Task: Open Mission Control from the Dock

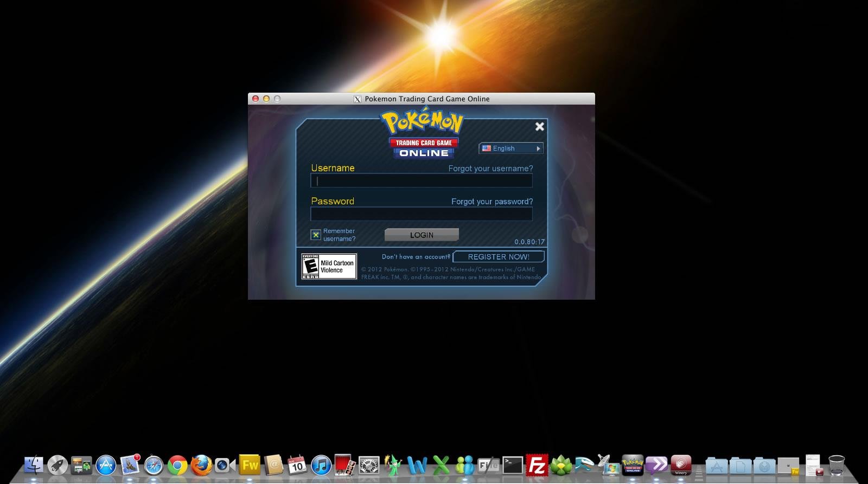Action: coord(81,465)
